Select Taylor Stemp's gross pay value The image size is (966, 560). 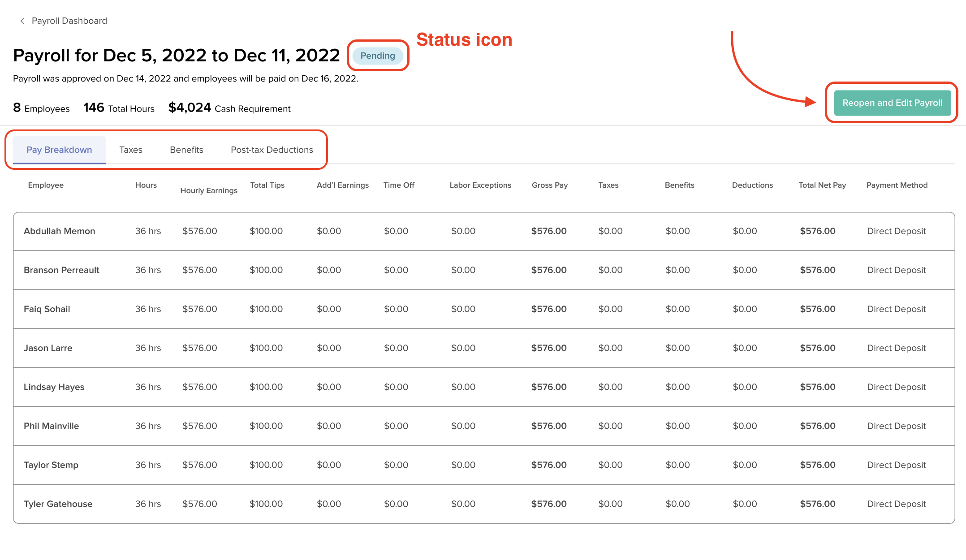(549, 465)
